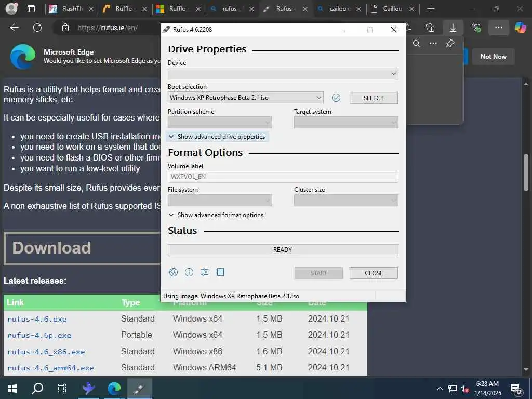Viewport: 532px width, 399px height.
Task: Show hidden system tray icons chevron
Action: (440, 389)
